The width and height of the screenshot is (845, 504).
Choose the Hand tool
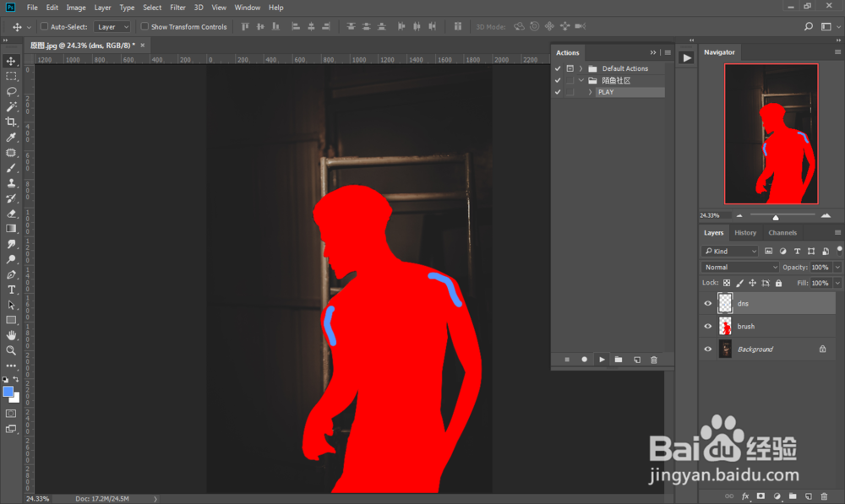(x=11, y=334)
